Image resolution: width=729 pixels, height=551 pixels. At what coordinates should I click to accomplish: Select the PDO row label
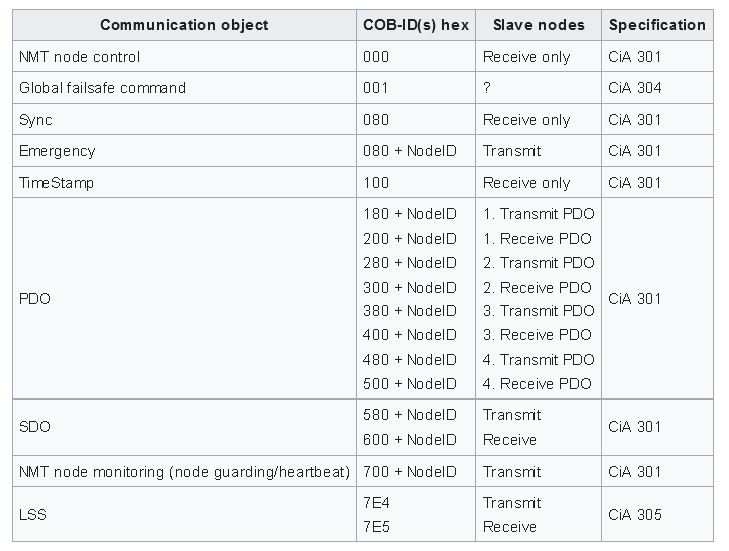[x=35, y=299]
